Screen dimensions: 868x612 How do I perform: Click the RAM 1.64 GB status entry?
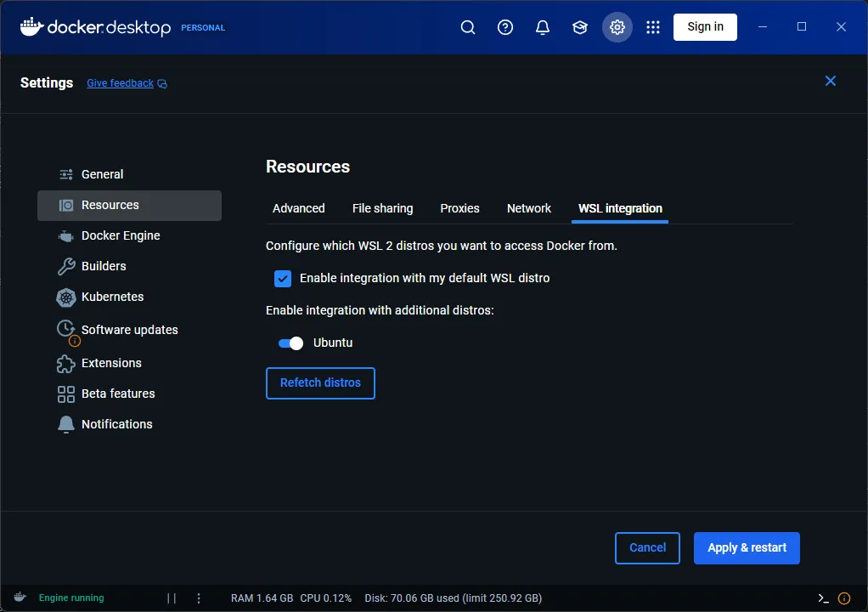[x=262, y=598]
